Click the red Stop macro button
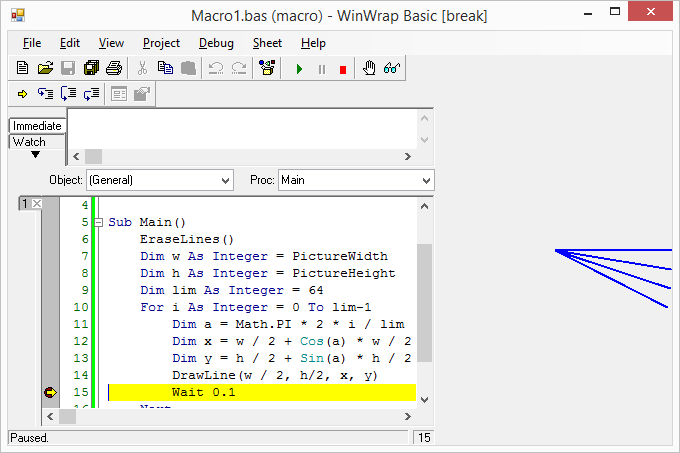This screenshot has height=453, width=680. point(343,69)
